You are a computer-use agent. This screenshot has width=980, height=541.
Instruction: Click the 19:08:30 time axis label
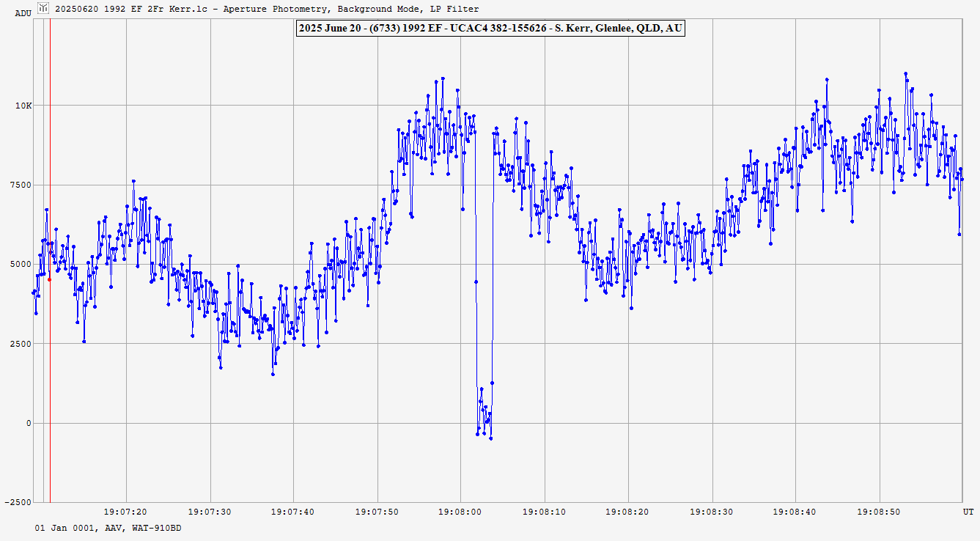point(712,512)
